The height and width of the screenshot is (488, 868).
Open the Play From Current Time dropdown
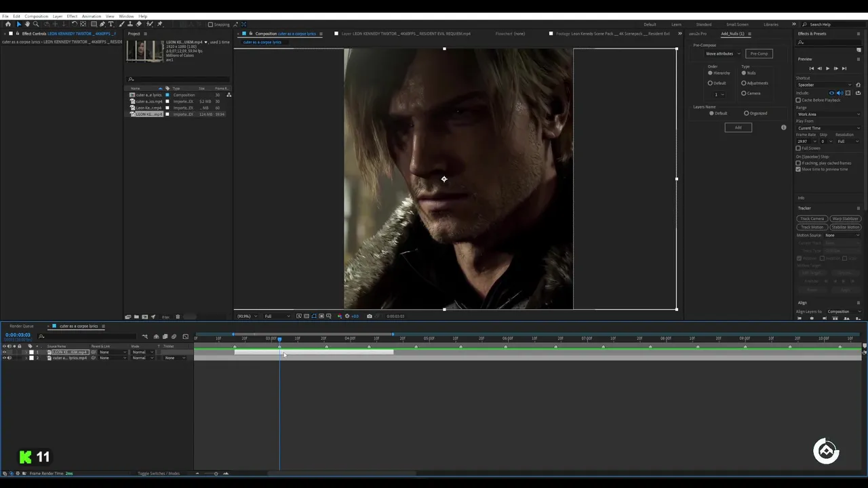[x=829, y=128]
